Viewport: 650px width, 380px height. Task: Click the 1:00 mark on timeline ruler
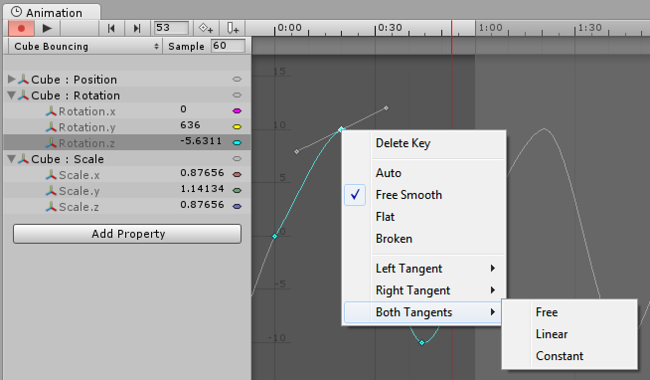tap(490, 28)
